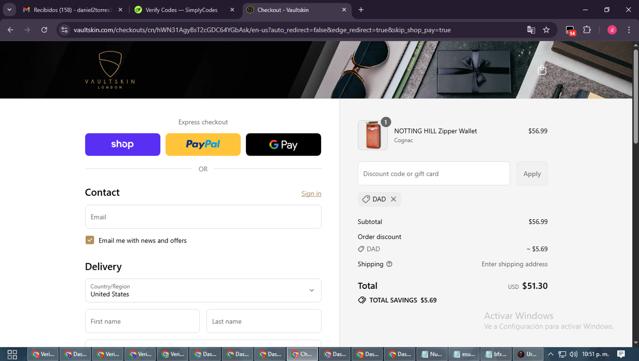The image size is (639, 361).
Task: Click the Apply discount button
Action: (532, 174)
